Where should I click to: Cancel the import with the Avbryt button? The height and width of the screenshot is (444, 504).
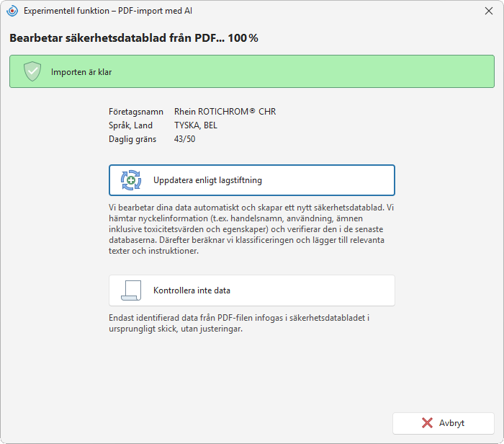coord(444,423)
